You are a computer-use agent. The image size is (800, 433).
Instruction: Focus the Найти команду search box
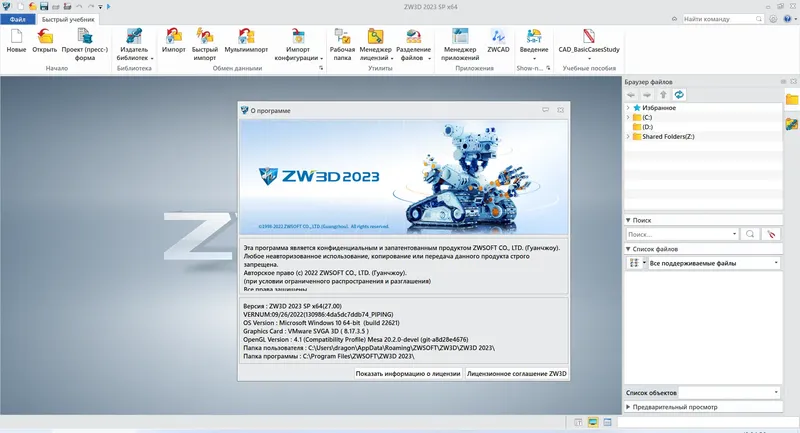pos(722,19)
